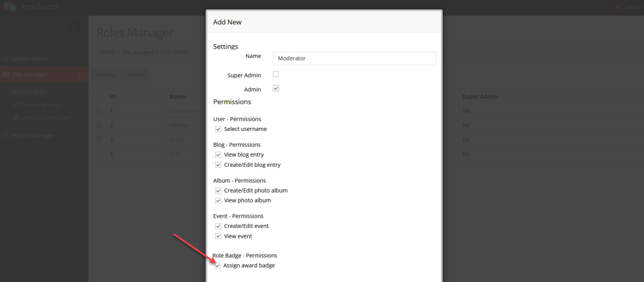Click the Yes value in Super Admin column
Image resolution: width=644 pixels, height=282 pixels.
(x=467, y=111)
